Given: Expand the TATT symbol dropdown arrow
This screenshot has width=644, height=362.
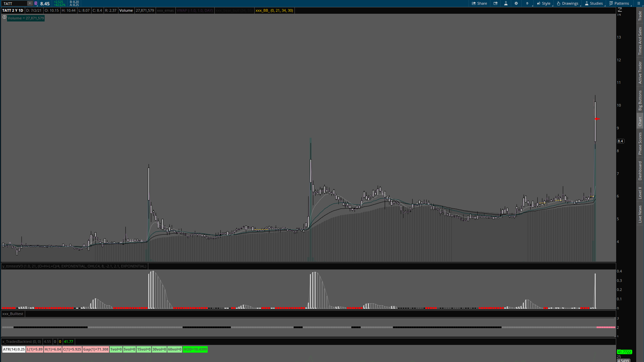Looking at the screenshot, I should 30,3.
